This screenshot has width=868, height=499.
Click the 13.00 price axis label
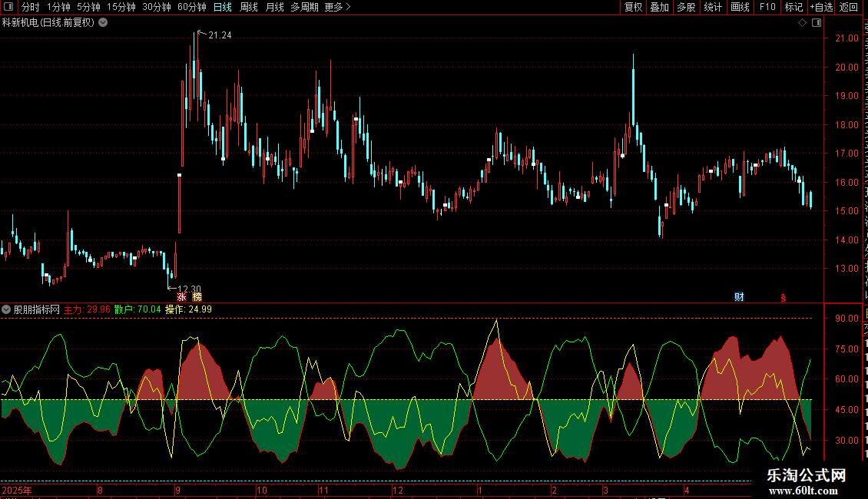click(x=847, y=269)
